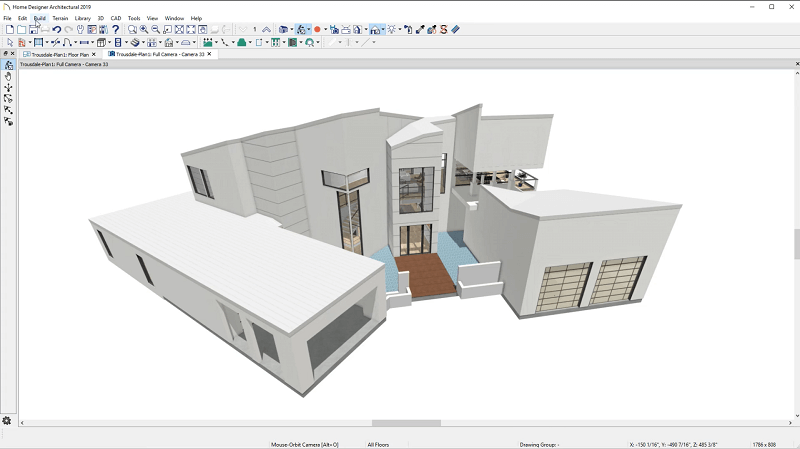Image resolution: width=800 pixels, height=449 pixels.
Task: Click the horizontal scrollbar thumb at bottom
Action: (406, 423)
